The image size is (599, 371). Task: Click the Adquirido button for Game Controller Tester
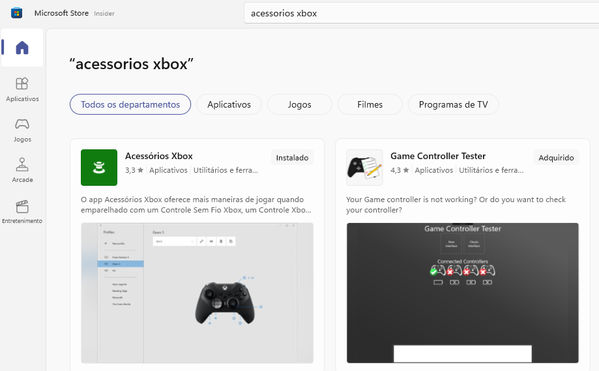click(556, 157)
